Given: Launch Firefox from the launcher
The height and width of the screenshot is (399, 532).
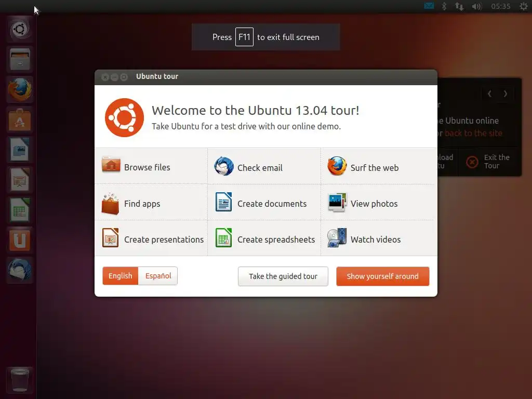Looking at the screenshot, I should pos(20,89).
